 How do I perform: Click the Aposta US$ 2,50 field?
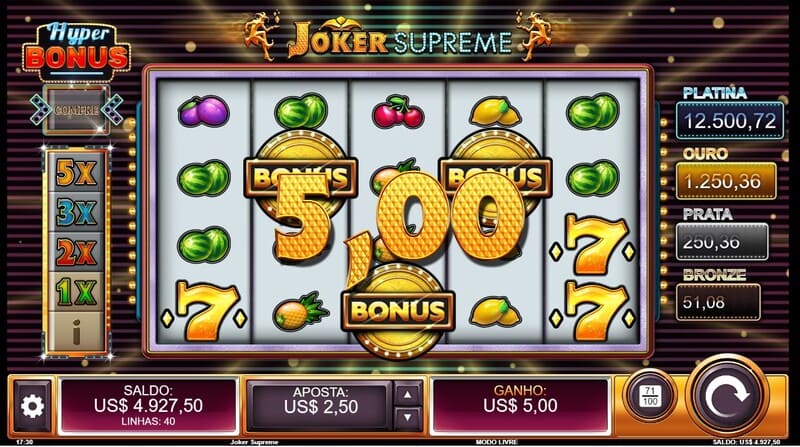tap(321, 406)
